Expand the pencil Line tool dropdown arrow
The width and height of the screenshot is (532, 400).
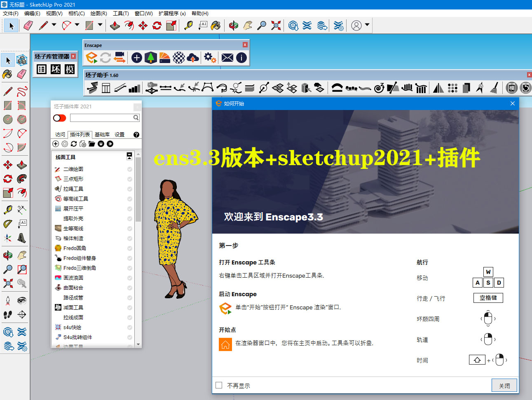point(54,25)
